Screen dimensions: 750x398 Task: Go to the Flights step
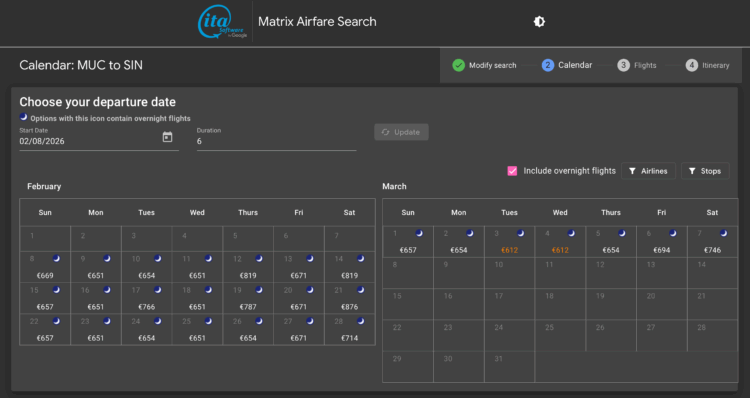point(645,65)
